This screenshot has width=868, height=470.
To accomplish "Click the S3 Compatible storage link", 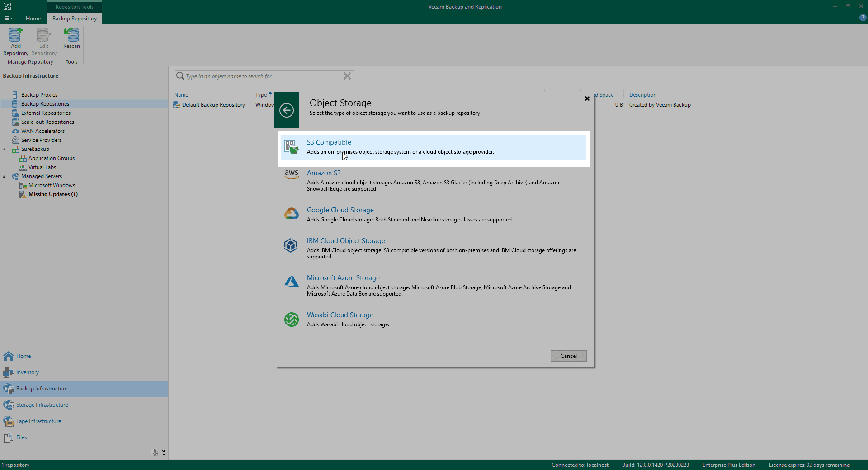I will pos(329,142).
